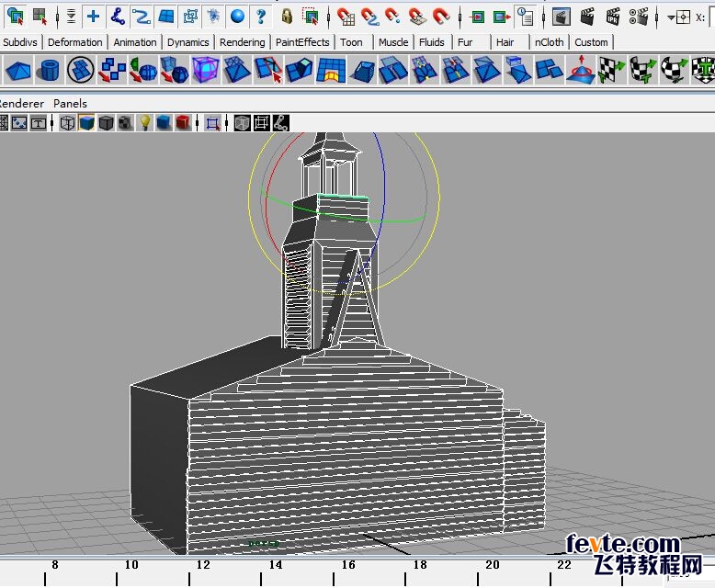Click the Spherical Mapping checker icon
This screenshot has height=588, width=715.
(674, 70)
